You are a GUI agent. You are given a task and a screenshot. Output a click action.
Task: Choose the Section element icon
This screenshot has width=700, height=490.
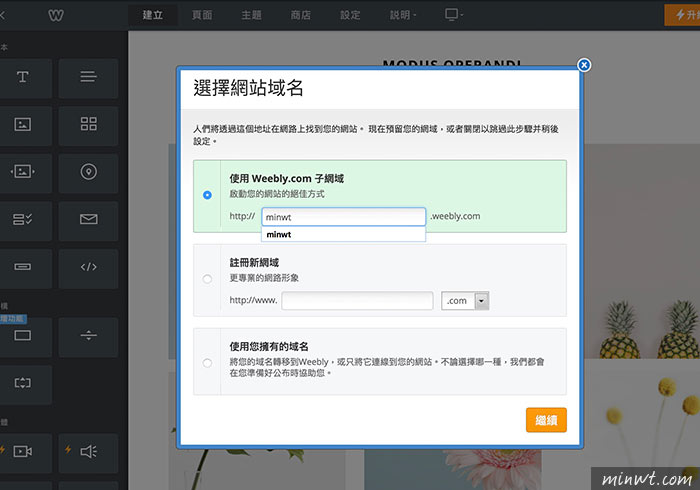tap(22, 336)
